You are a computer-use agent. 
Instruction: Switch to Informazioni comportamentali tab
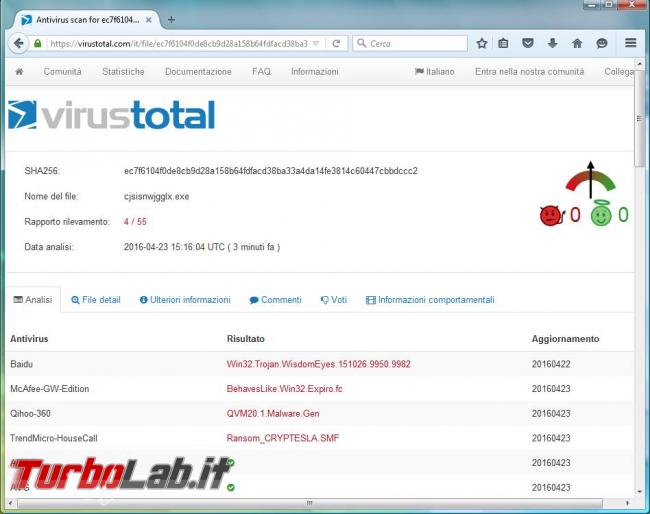coord(430,300)
